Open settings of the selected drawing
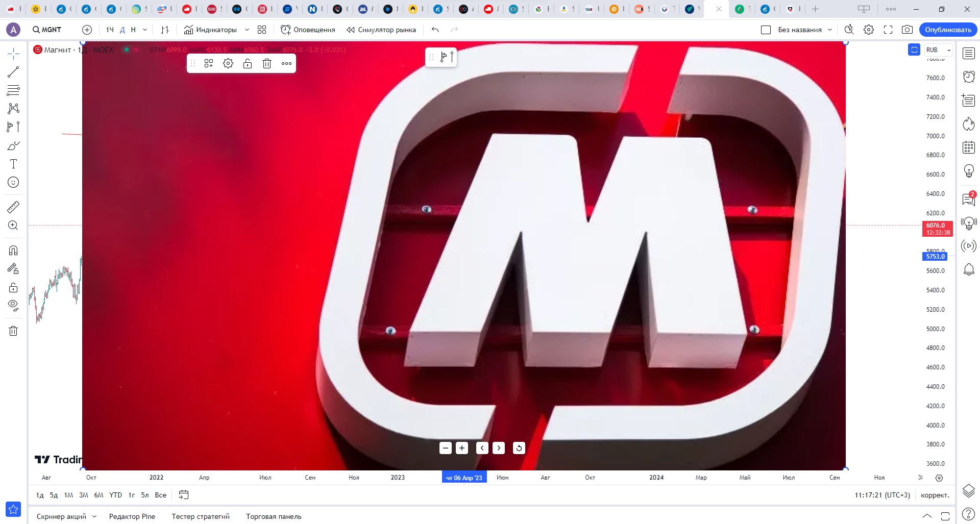Screen dimensions: 980x524 click(x=228, y=63)
